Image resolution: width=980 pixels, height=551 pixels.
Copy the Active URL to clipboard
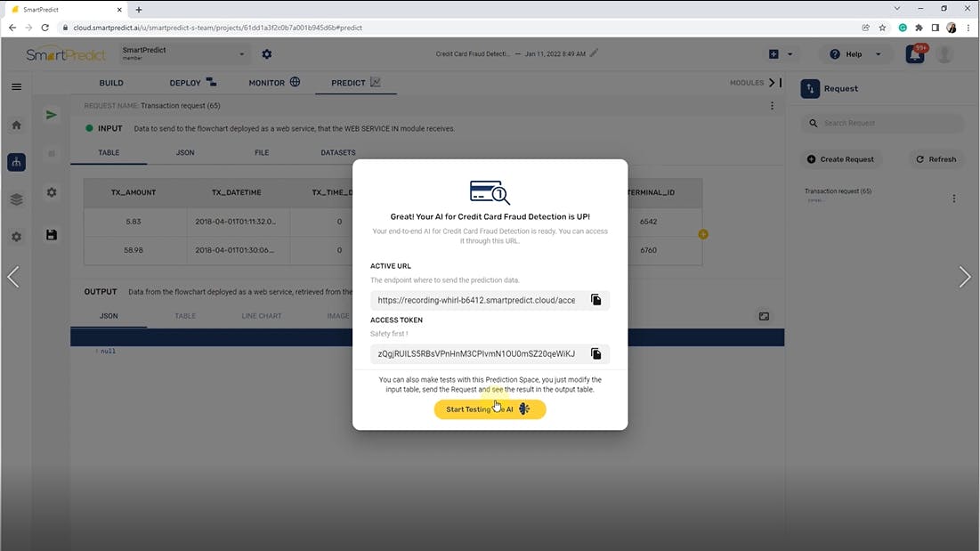tap(595, 300)
